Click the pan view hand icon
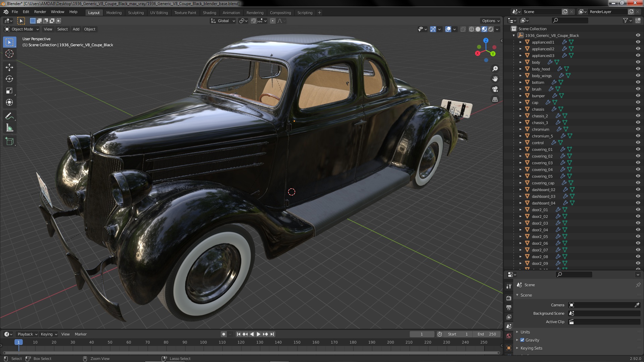Viewport: 644px width, 362px height. click(495, 79)
